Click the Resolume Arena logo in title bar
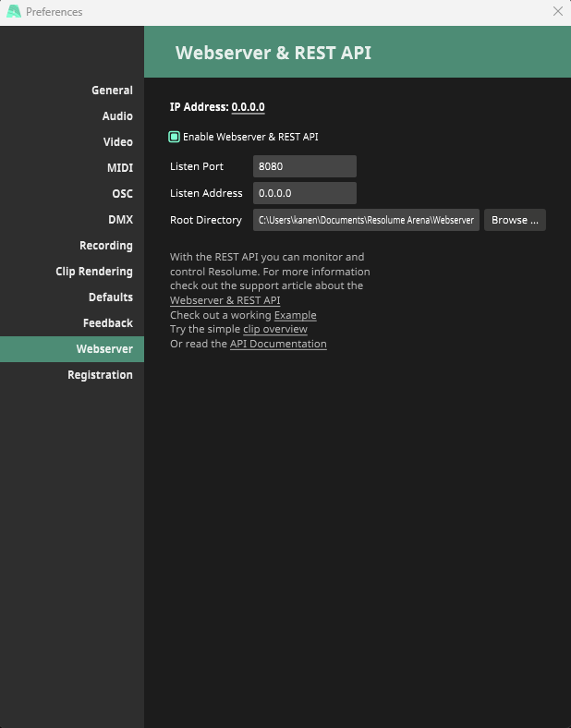Image resolution: width=571 pixels, height=728 pixels. [x=14, y=12]
